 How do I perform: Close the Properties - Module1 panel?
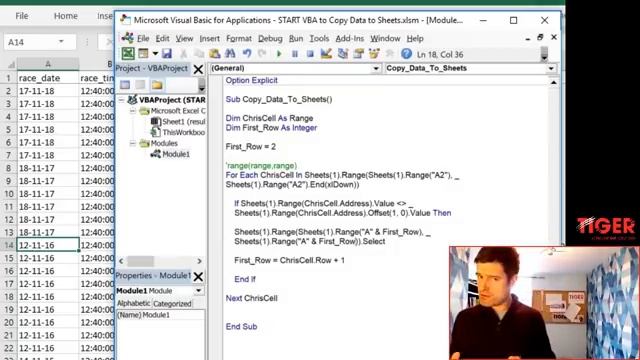198,277
